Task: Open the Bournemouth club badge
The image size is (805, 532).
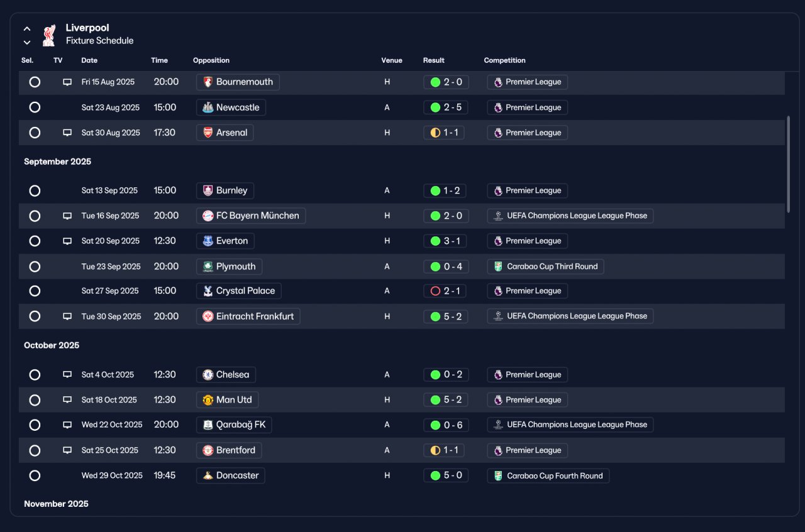Action: tap(208, 82)
